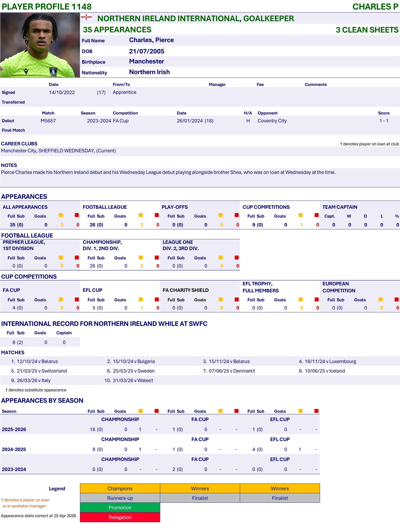Screen dimensions: 400x532
Task: Click the Appearances By Season heading
Action: point(42,400)
